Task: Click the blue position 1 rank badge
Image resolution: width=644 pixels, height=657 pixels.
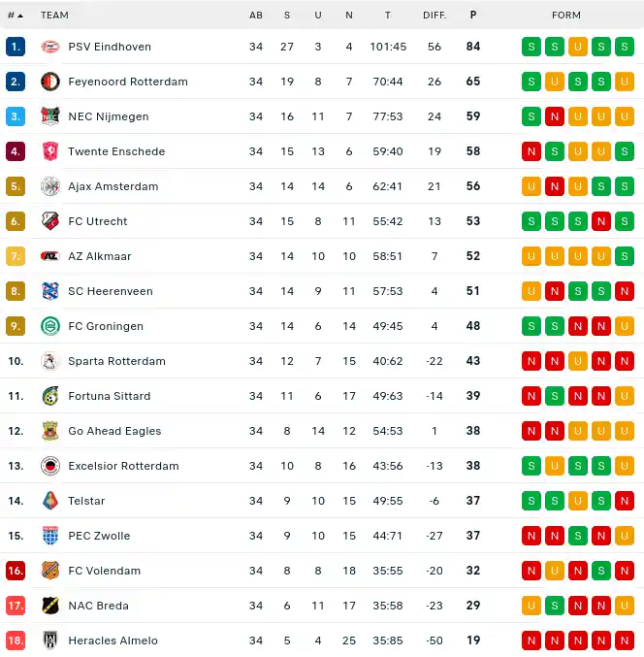Action: point(16,47)
